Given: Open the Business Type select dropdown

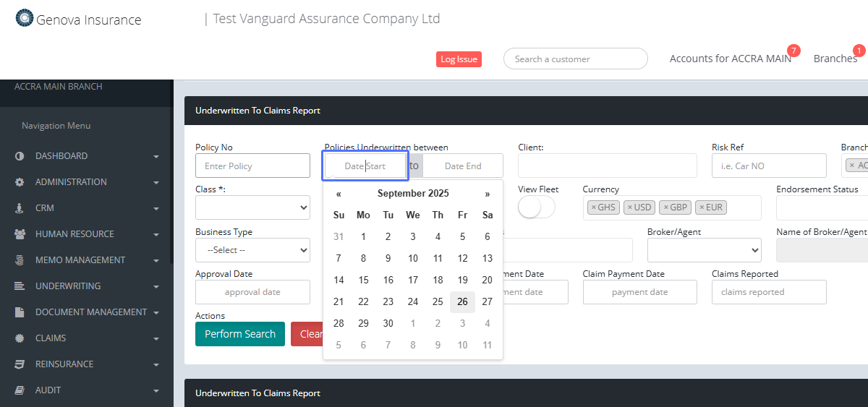Looking at the screenshot, I should 252,250.
